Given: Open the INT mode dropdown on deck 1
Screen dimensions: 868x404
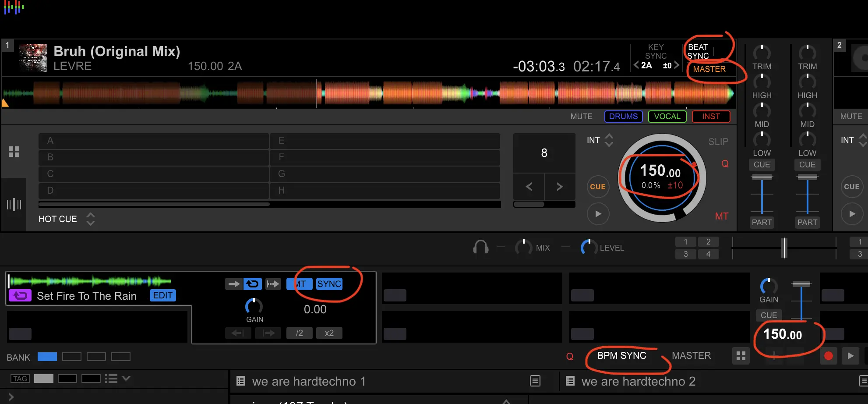Looking at the screenshot, I should tap(608, 140).
